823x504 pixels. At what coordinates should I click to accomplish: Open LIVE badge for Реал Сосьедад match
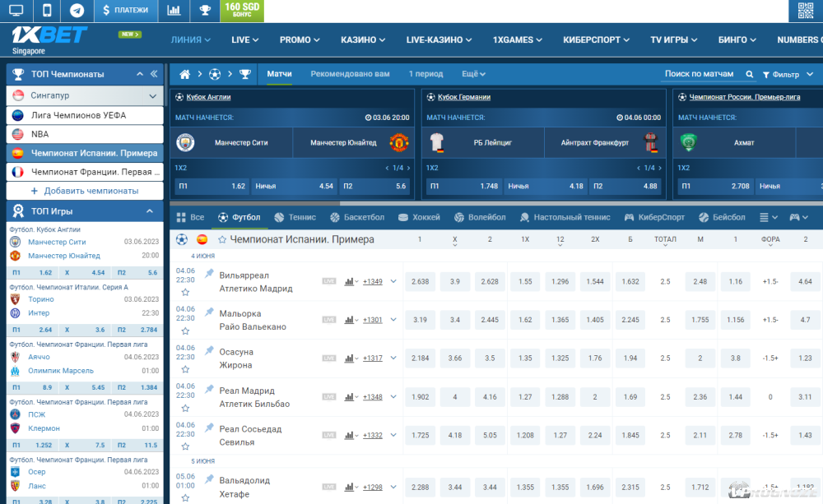(329, 435)
